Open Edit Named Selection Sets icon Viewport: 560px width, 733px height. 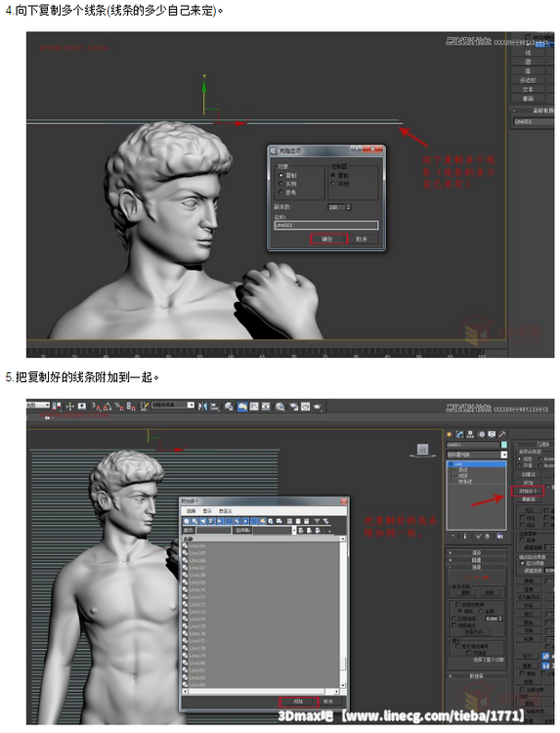point(144,407)
